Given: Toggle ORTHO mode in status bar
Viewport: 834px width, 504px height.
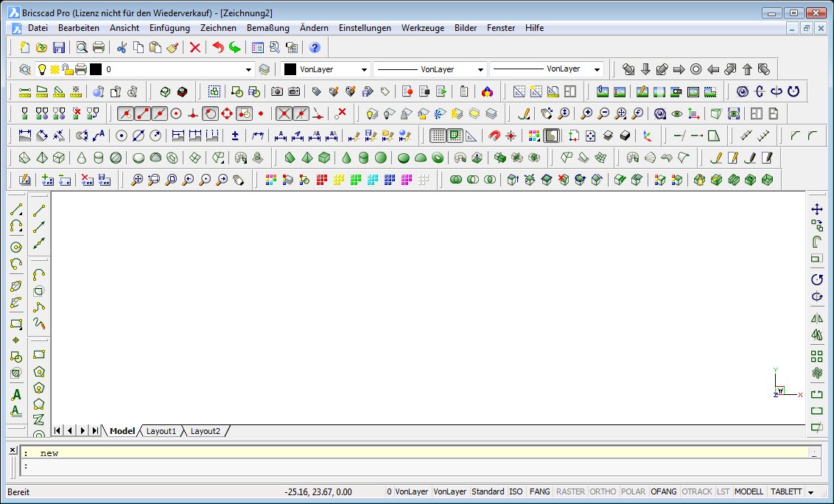Looking at the screenshot, I should pos(603,491).
